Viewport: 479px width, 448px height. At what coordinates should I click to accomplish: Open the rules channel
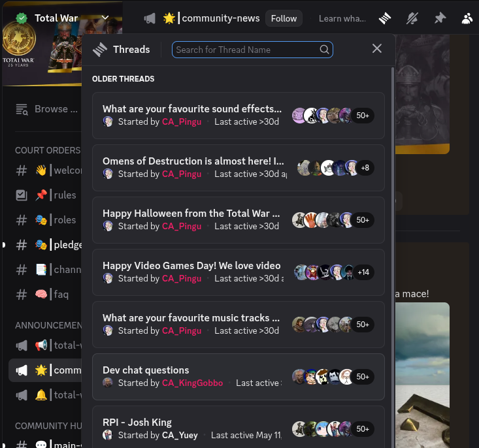coord(45,195)
